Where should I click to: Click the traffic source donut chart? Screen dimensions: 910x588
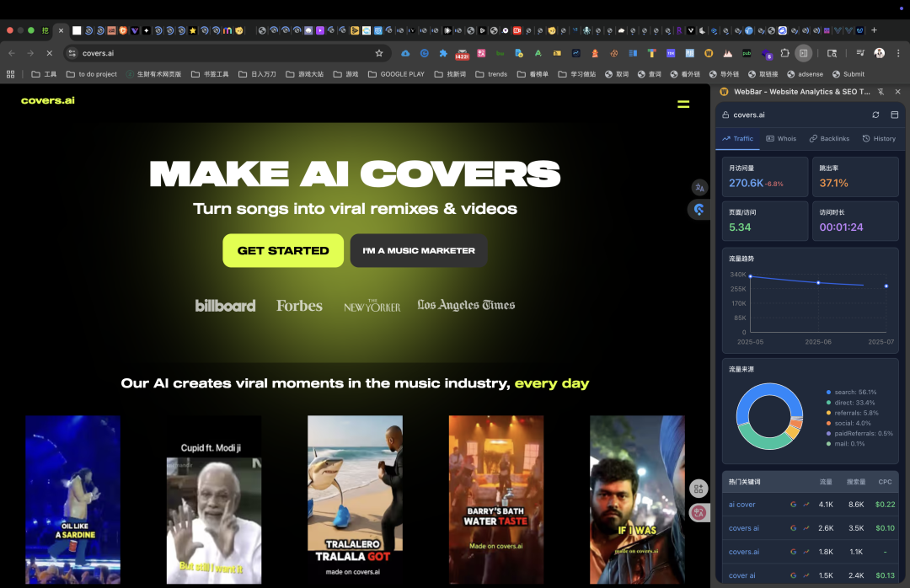(x=769, y=416)
